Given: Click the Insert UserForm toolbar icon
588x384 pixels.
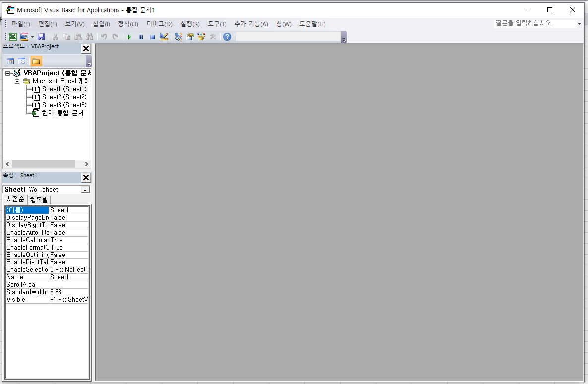Looking at the screenshot, I should [x=24, y=37].
